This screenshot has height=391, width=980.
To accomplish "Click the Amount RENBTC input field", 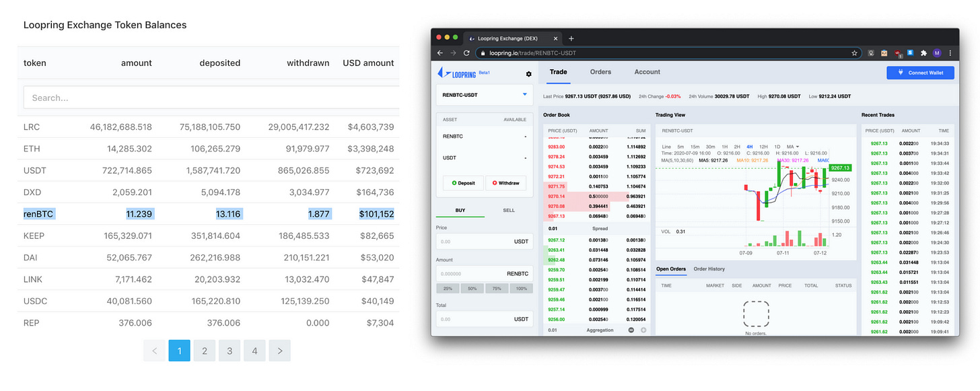I will point(485,274).
